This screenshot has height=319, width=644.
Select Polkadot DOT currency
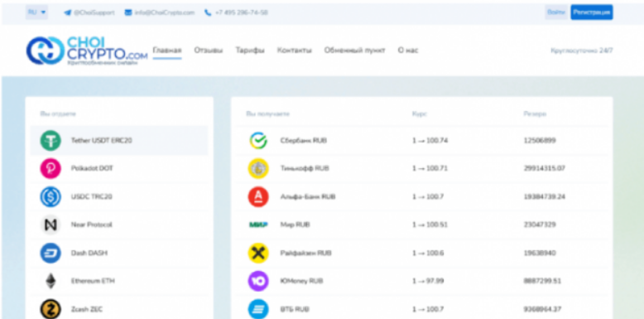(x=119, y=168)
